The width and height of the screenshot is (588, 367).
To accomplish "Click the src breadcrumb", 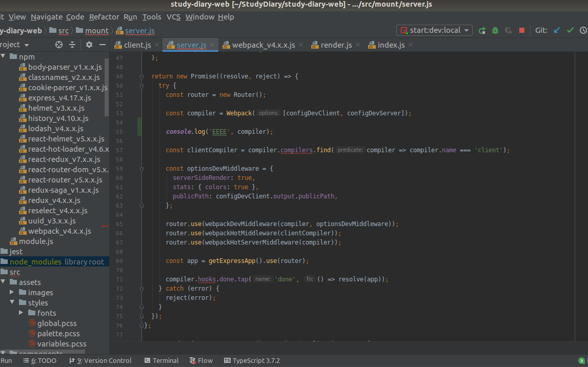I will (59, 31).
